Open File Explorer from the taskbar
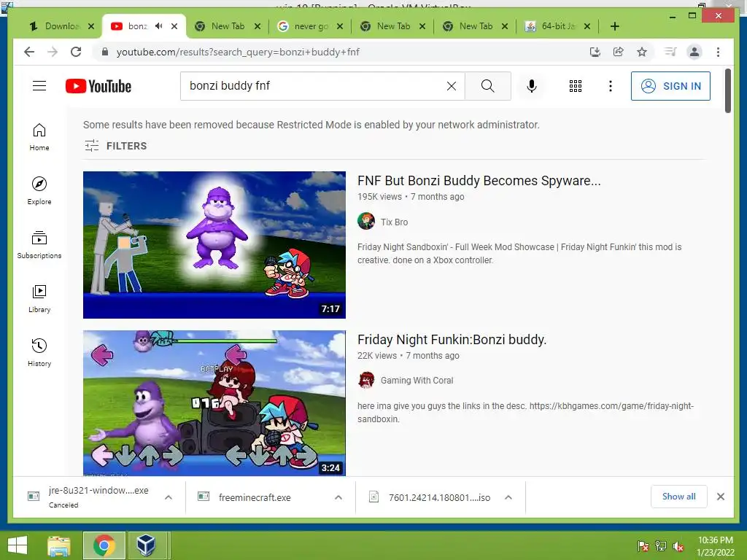The image size is (747, 560). (59, 545)
